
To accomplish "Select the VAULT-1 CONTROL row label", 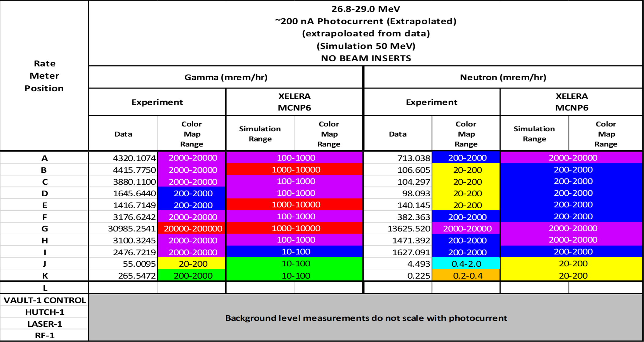I will pos(44,300).
